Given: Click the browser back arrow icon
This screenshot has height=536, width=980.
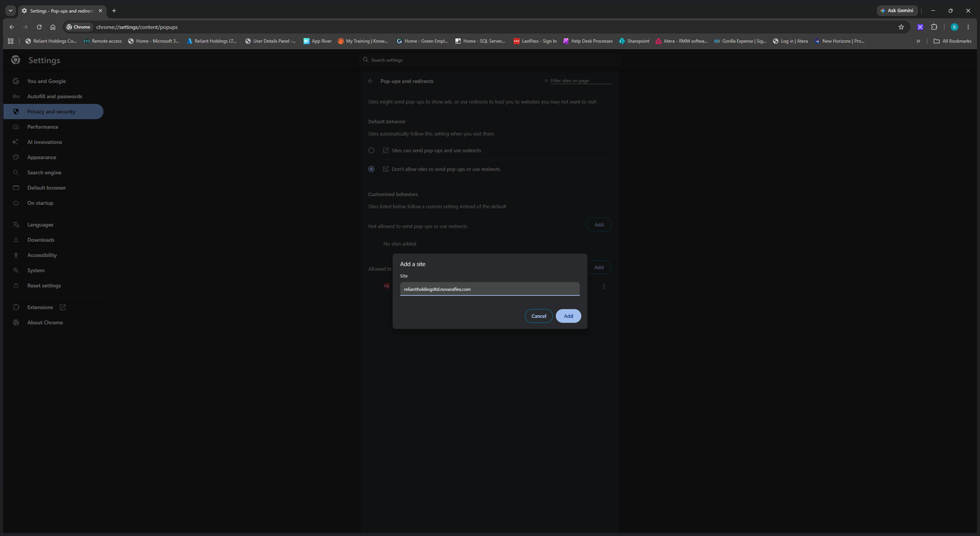Looking at the screenshot, I should pos(11,27).
